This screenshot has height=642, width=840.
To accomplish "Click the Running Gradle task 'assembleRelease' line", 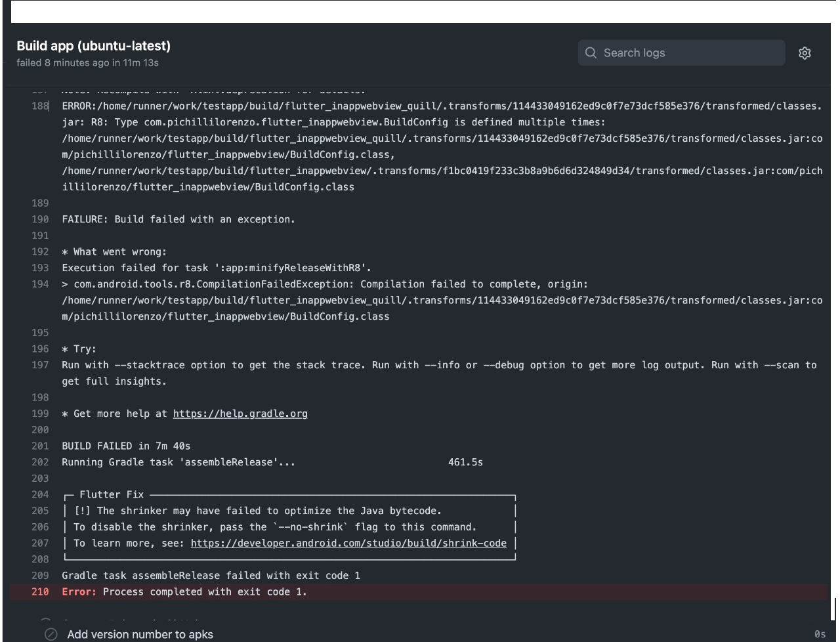I will [x=178, y=462].
